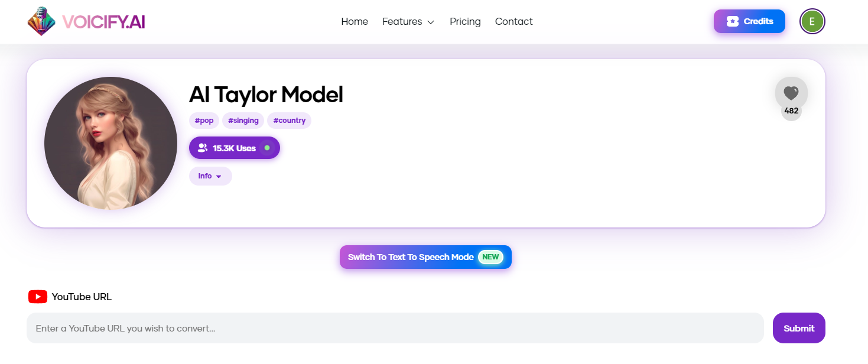Image resolution: width=868 pixels, height=364 pixels.
Task: Open the Pricing page
Action: pos(465,21)
